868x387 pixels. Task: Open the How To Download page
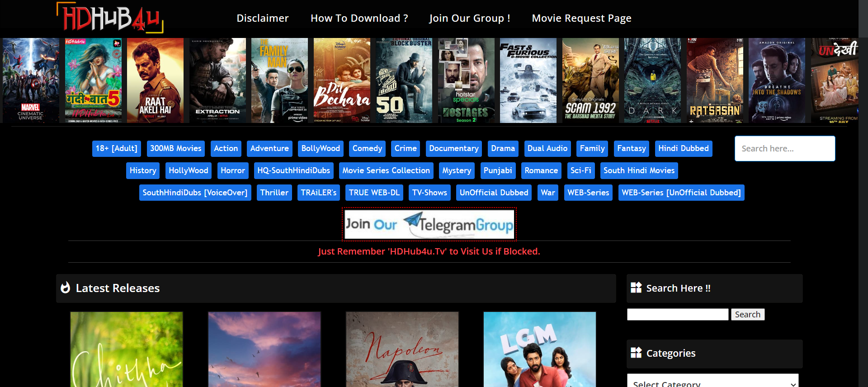click(x=359, y=19)
